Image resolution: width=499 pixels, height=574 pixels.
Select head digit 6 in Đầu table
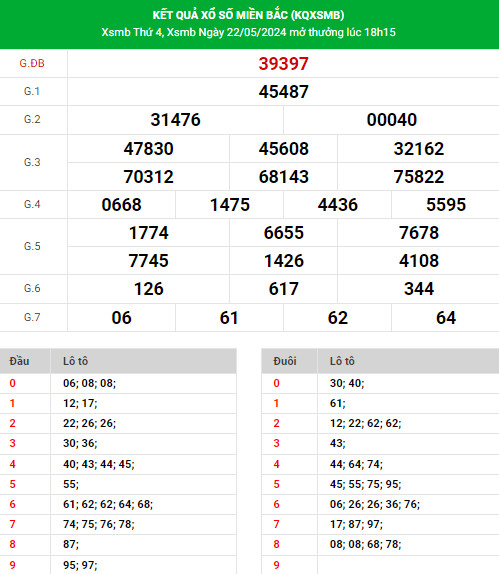coord(12,504)
